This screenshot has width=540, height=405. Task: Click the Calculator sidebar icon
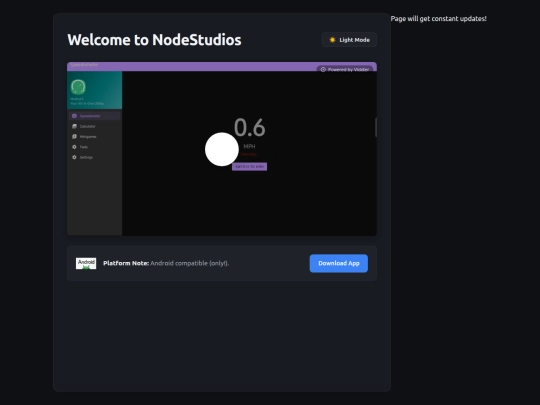click(74, 126)
